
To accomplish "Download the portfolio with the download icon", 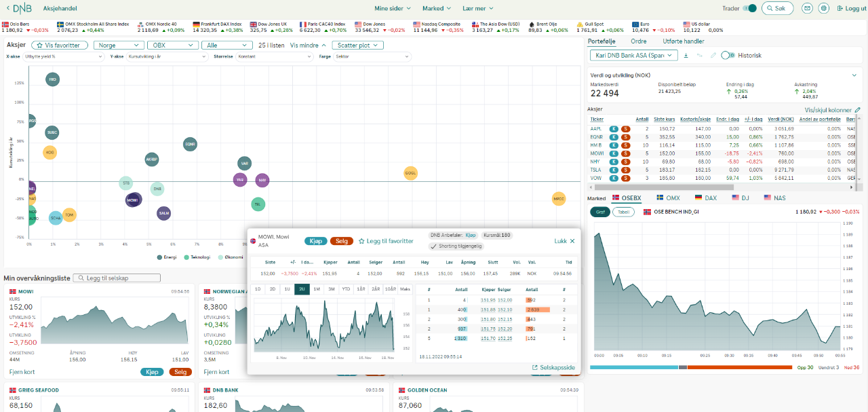I will [686, 55].
